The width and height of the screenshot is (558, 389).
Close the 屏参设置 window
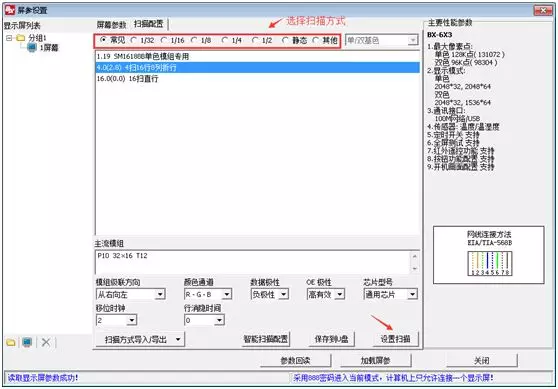543,10
